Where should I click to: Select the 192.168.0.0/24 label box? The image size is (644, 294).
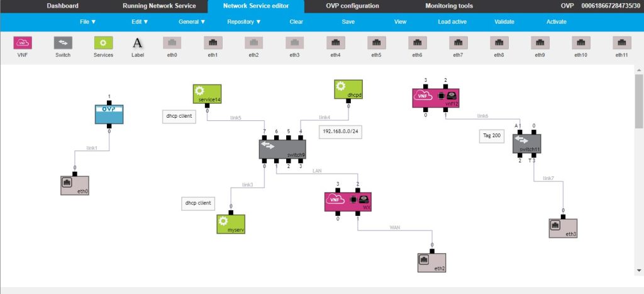point(340,132)
